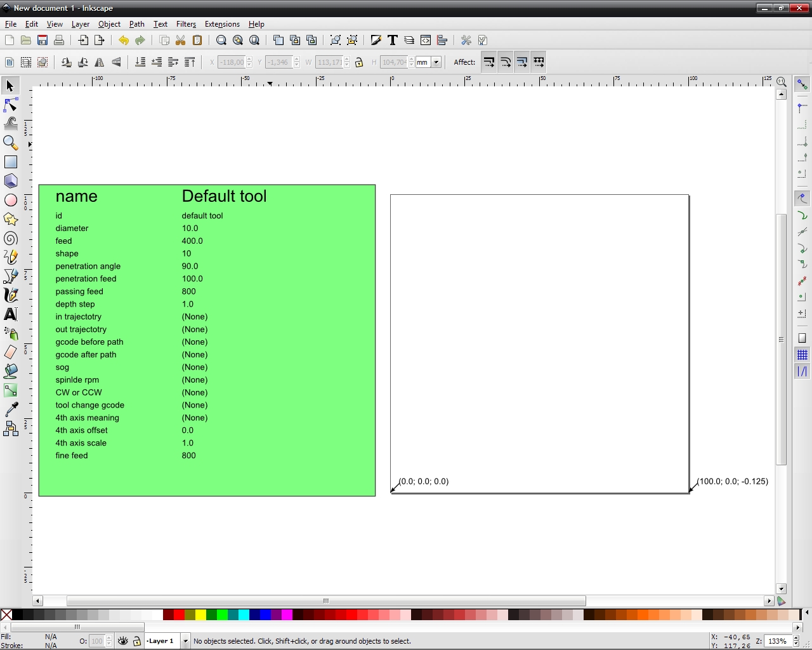This screenshot has width=812, height=650.
Task: Select the Eraser tool
Action: click(x=10, y=352)
